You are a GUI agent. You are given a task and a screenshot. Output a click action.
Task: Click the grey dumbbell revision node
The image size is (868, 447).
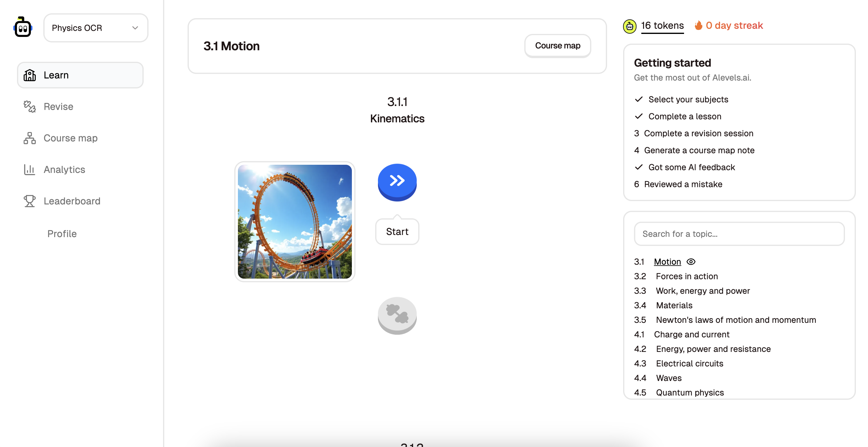pos(397,314)
